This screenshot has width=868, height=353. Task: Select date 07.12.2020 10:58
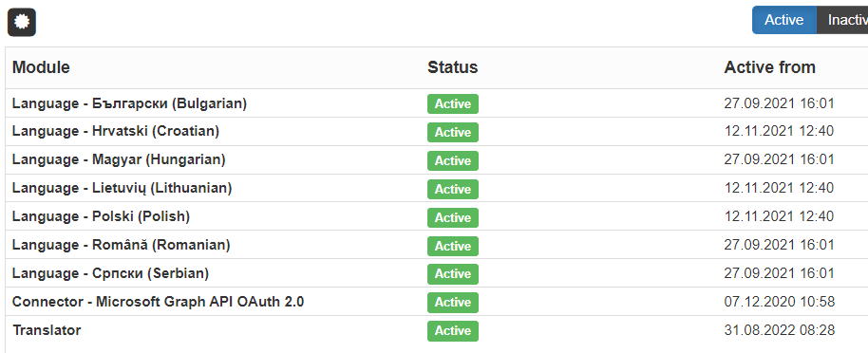tap(780, 302)
